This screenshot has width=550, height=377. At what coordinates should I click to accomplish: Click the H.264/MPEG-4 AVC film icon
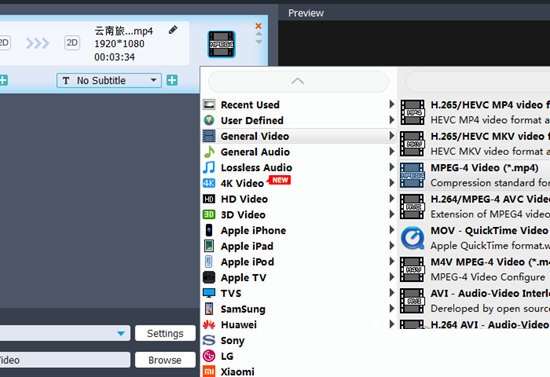(412, 207)
